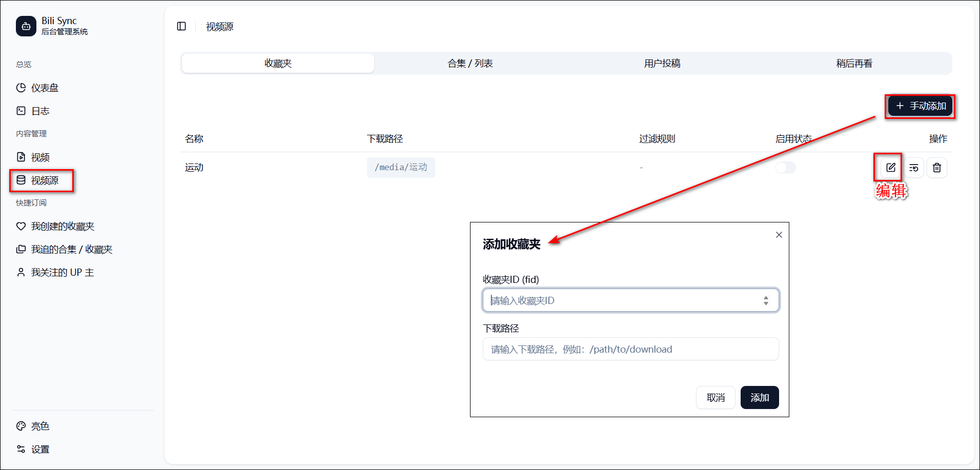
Task: Switch theme via 亮色 option
Action: click(40, 426)
